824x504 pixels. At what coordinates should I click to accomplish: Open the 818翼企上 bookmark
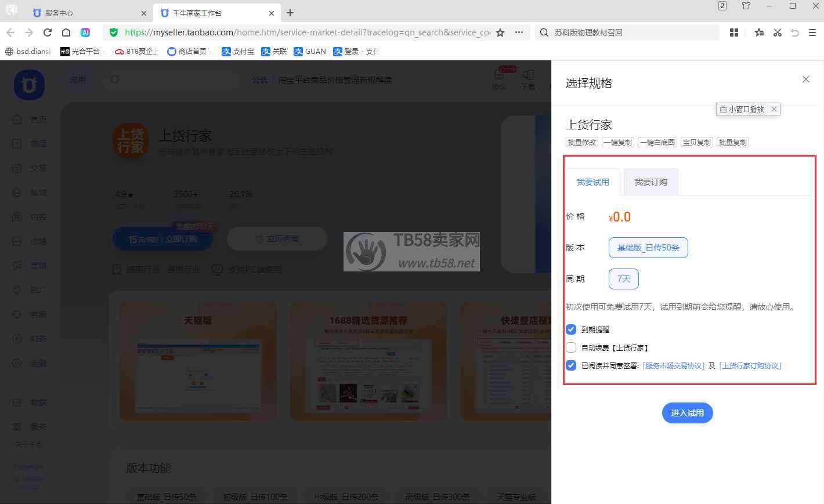137,52
